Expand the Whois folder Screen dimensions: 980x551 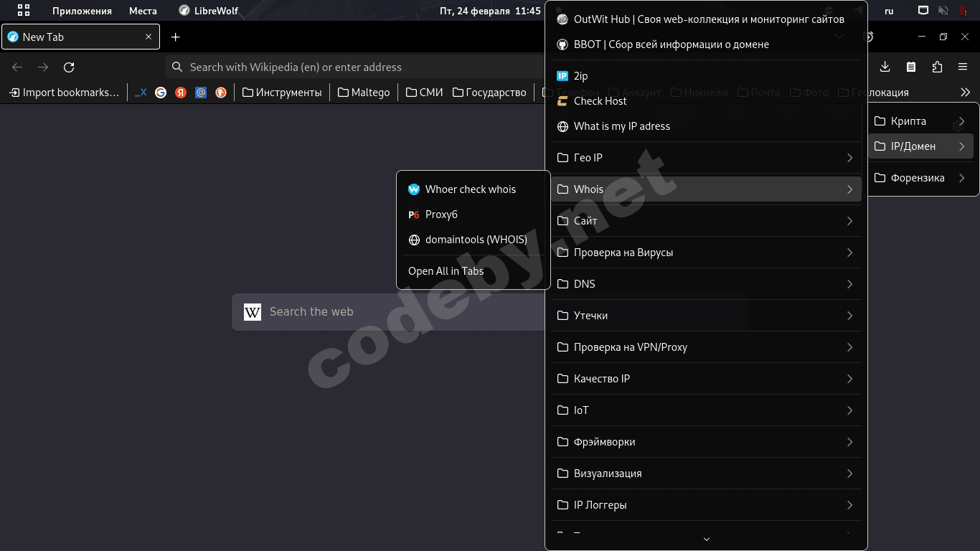point(706,189)
